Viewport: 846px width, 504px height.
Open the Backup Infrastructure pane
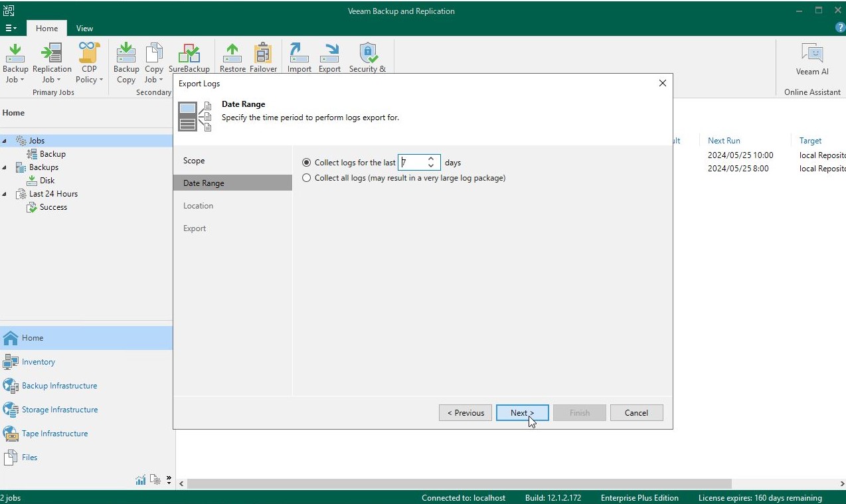pyautogui.click(x=86, y=386)
